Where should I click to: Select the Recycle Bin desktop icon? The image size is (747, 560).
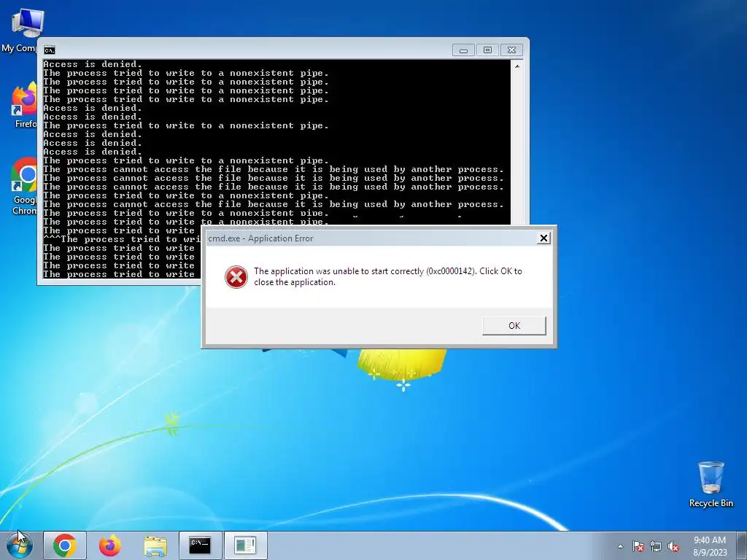tap(711, 484)
